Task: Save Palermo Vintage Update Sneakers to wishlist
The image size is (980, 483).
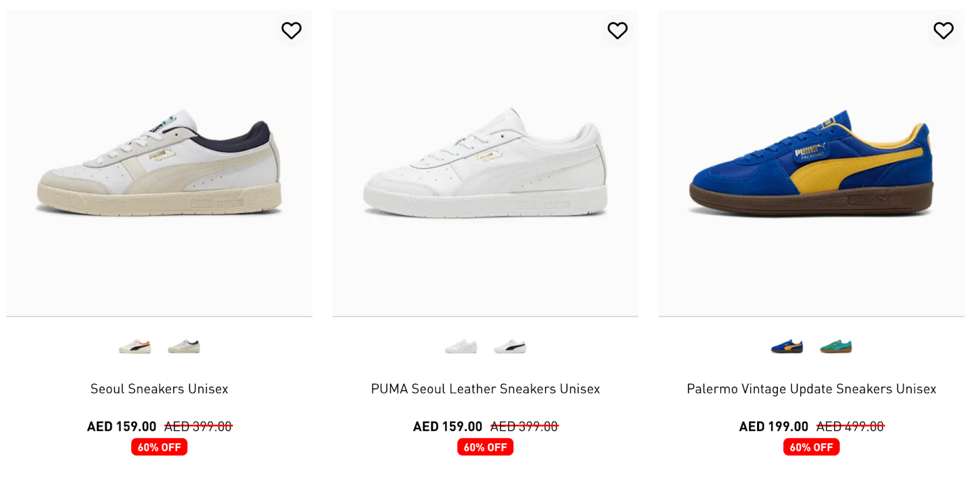Action: click(943, 31)
